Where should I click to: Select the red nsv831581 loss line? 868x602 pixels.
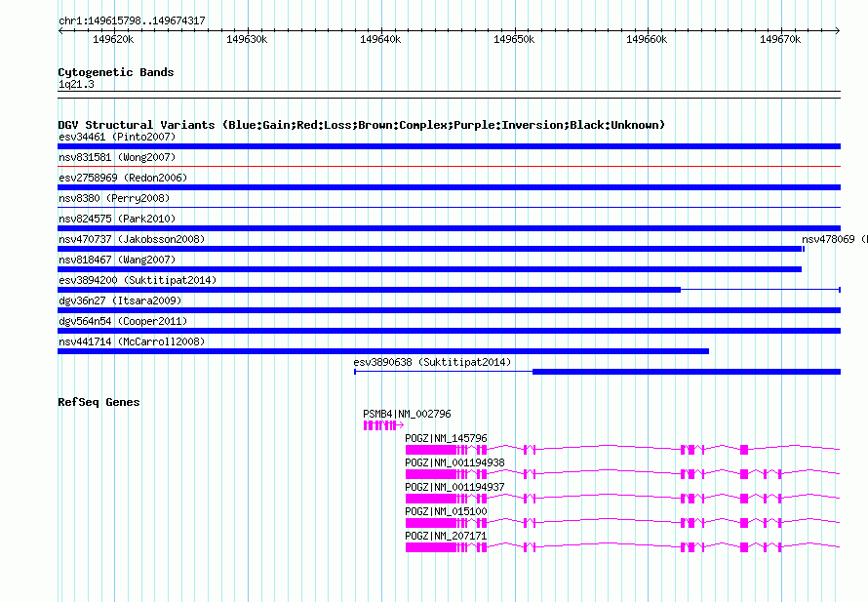[x=449, y=166]
